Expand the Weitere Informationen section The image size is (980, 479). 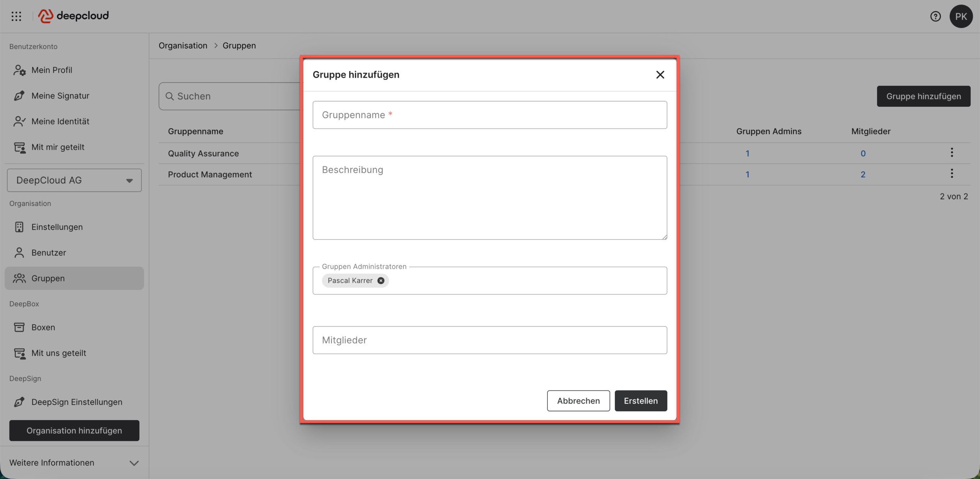pos(74,463)
